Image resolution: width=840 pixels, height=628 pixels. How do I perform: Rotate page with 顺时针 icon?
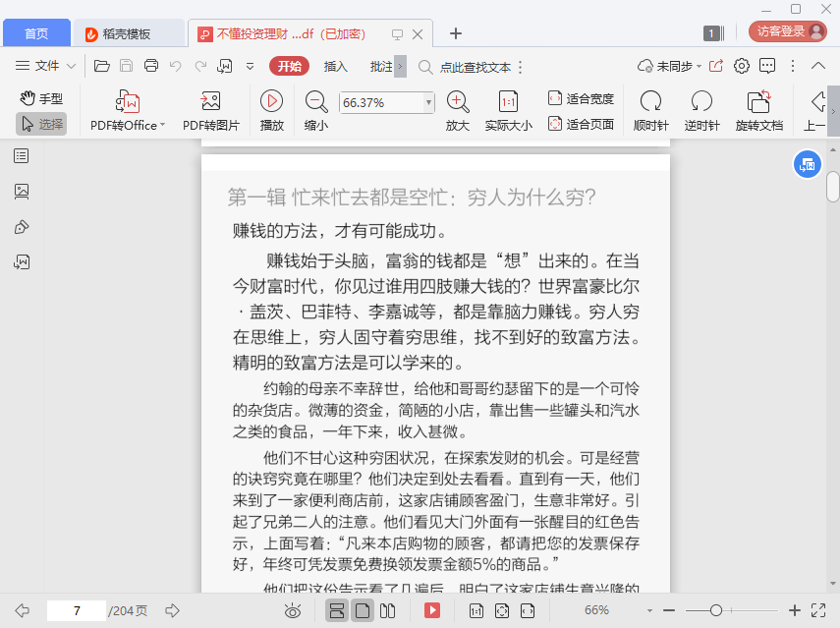[x=650, y=101]
